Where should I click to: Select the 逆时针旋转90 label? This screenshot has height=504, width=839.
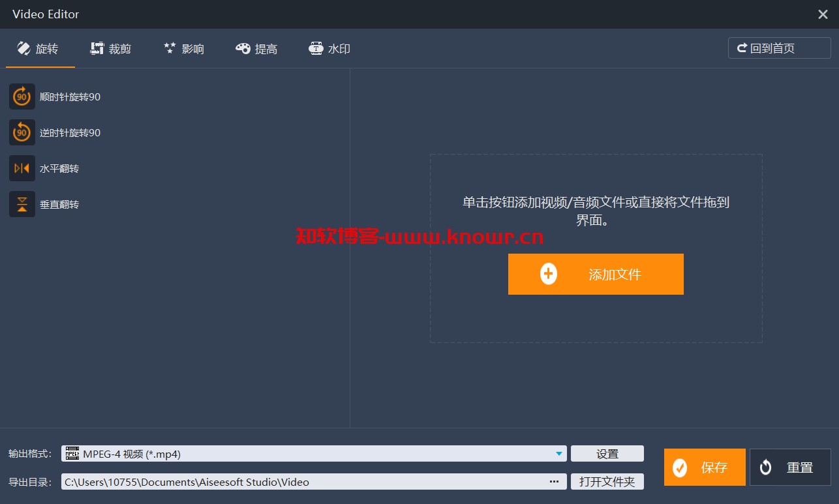70,133
